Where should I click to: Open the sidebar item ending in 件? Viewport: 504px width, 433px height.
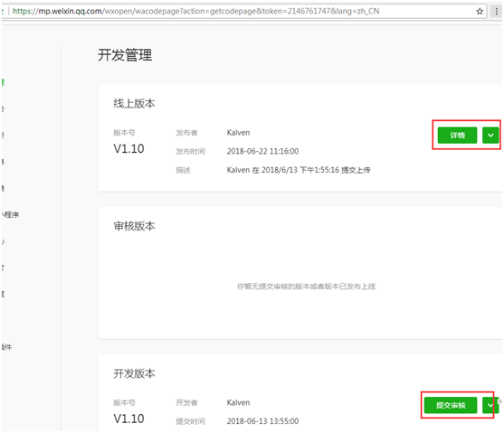tap(6, 347)
